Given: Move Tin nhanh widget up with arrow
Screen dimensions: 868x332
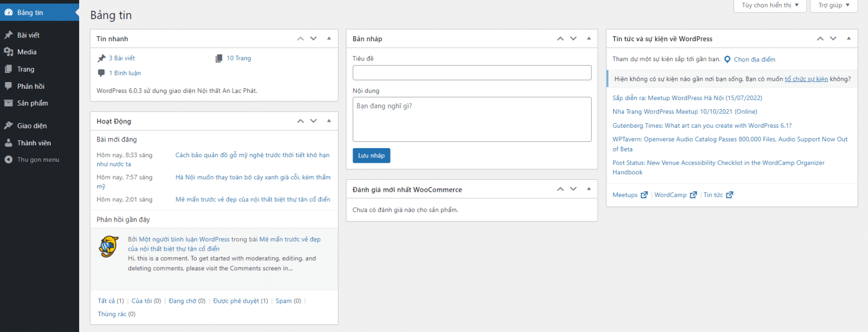Looking at the screenshot, I should (x=300, y=38).
